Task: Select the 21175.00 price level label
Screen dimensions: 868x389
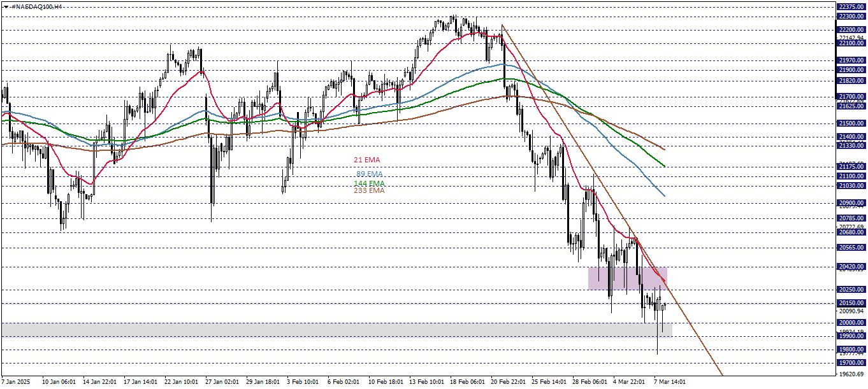Action: coord(852,167)
